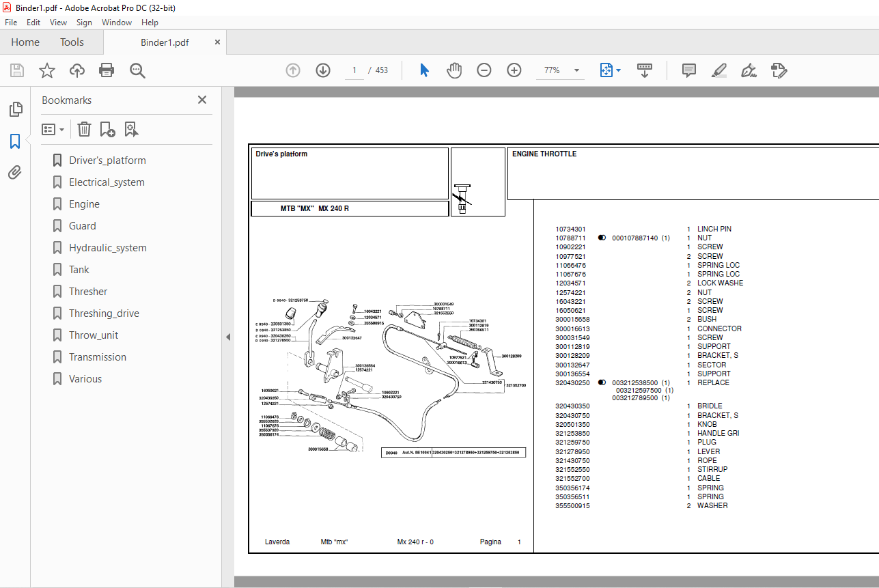Open the find text magnifier icon
Image resolution: width=879 pixels, height=588 pixels.
[x=137, y=70]
